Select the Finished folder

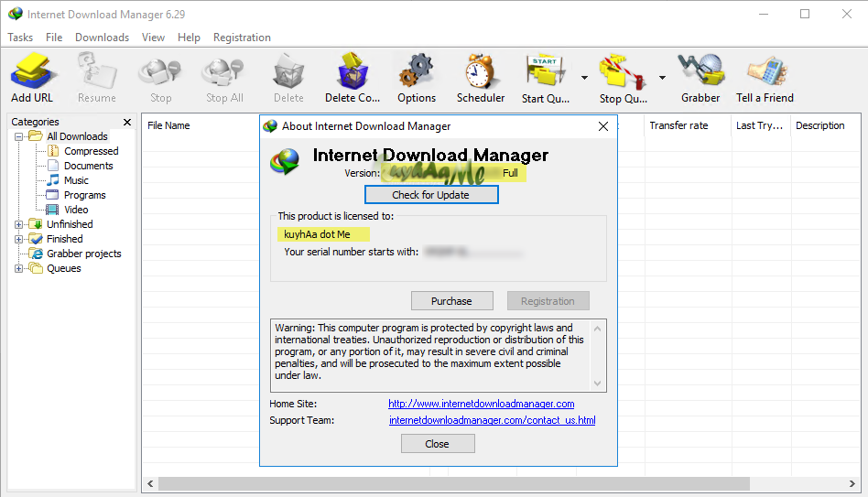[65, 239]
